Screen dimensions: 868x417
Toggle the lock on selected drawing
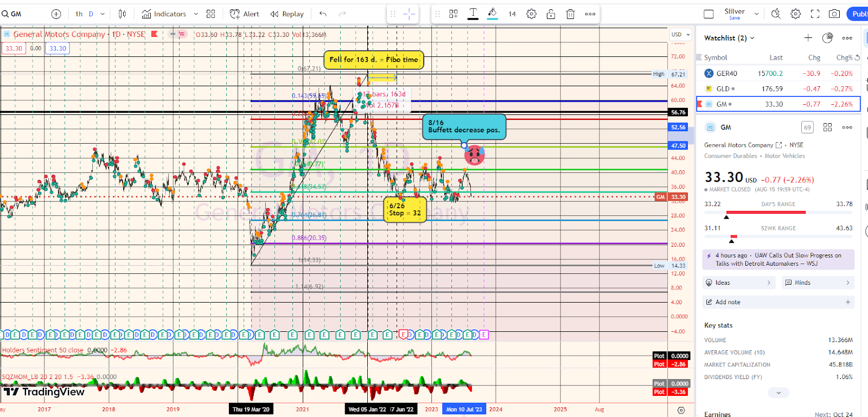[x=551, y=14]
